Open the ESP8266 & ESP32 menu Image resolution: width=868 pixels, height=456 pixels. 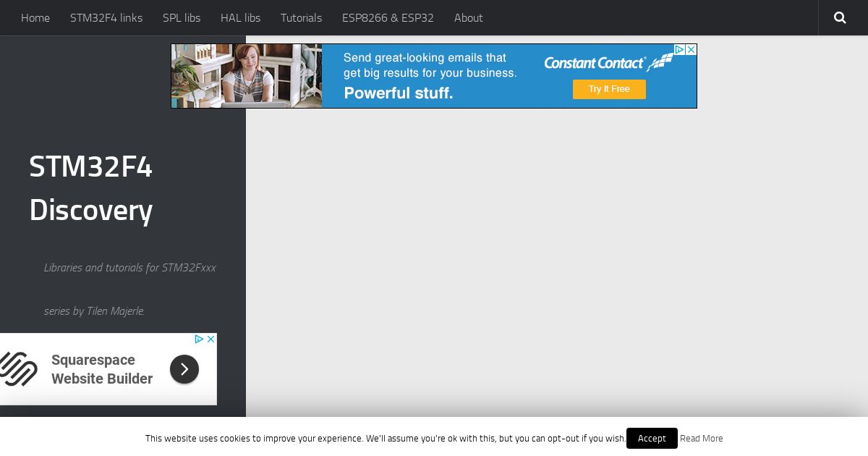point(388,17)
